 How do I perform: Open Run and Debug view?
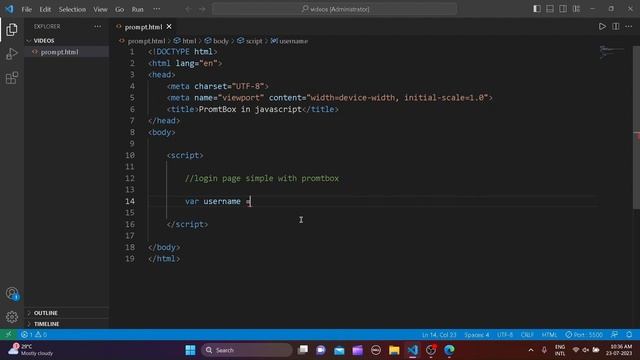coord(12,54)
